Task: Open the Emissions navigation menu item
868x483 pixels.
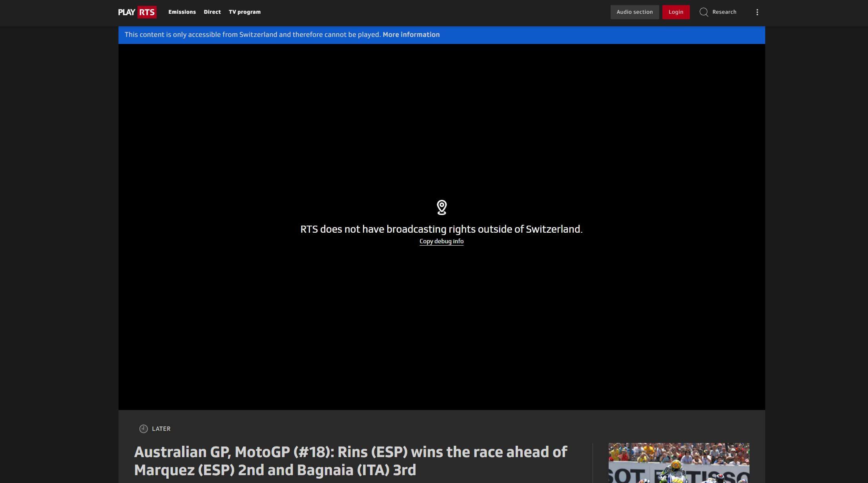Action: point(182,12)
